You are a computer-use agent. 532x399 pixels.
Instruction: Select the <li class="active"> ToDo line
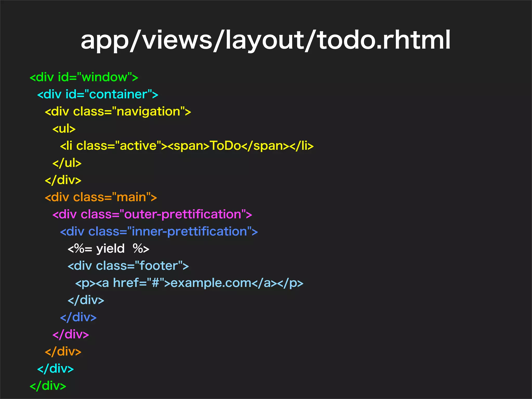pos(187,146)
